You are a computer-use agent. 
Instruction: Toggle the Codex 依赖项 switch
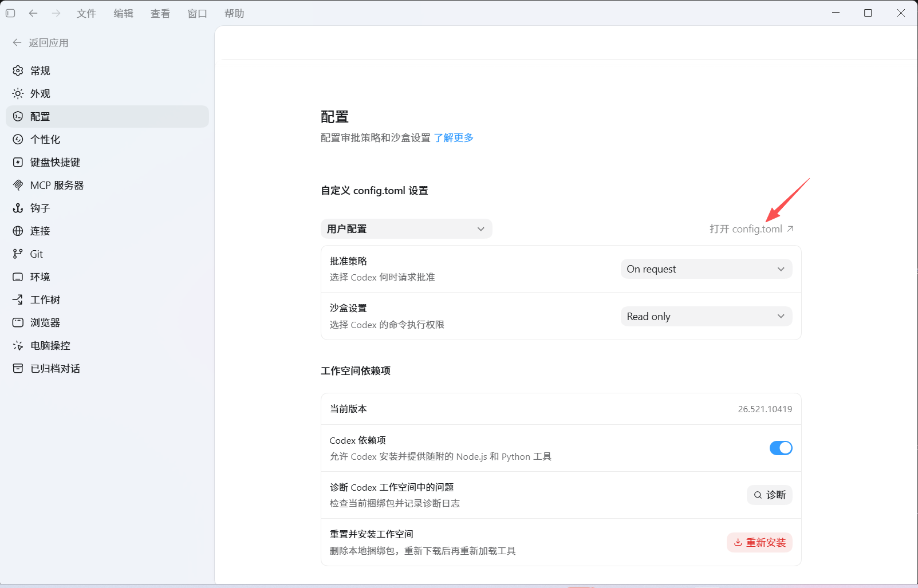781,448
